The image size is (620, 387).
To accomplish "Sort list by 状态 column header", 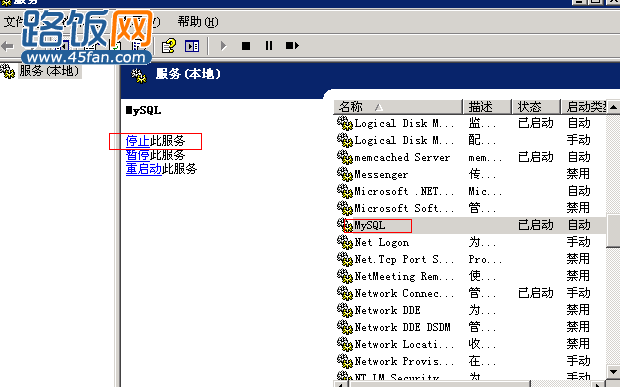I will coord(536,107).
